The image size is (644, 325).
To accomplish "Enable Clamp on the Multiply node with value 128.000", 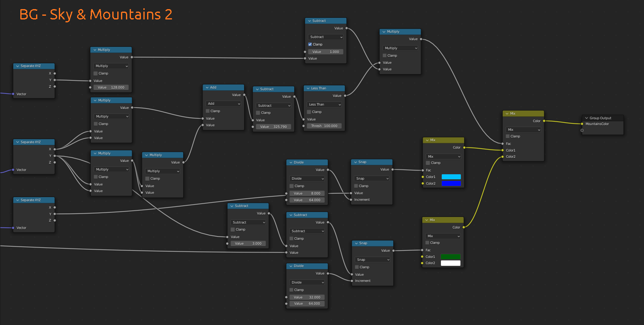I will click(95, 73).
